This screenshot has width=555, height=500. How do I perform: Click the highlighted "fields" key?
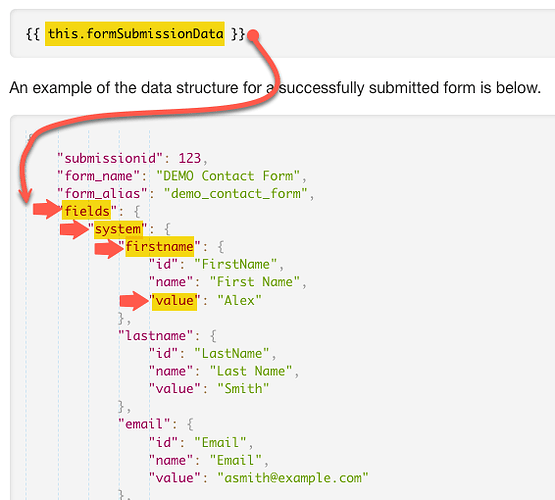87,211
